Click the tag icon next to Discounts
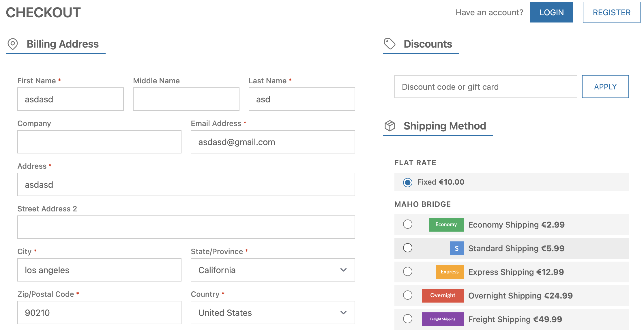The width and height of the screenshot is (644, 334). pyautogui.click(x=390, y=44)
